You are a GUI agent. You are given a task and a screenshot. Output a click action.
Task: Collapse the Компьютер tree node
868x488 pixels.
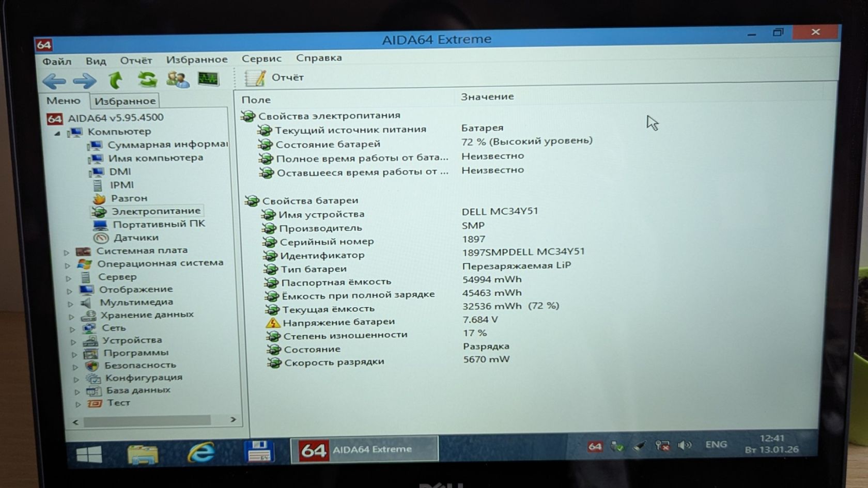click(x=57, y=133)
